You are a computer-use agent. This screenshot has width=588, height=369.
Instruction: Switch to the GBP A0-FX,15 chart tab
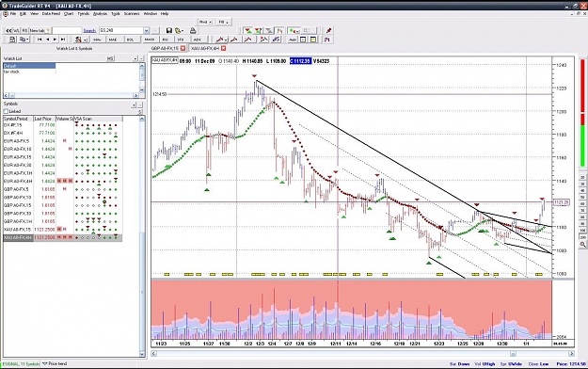[x=165, y=48]
